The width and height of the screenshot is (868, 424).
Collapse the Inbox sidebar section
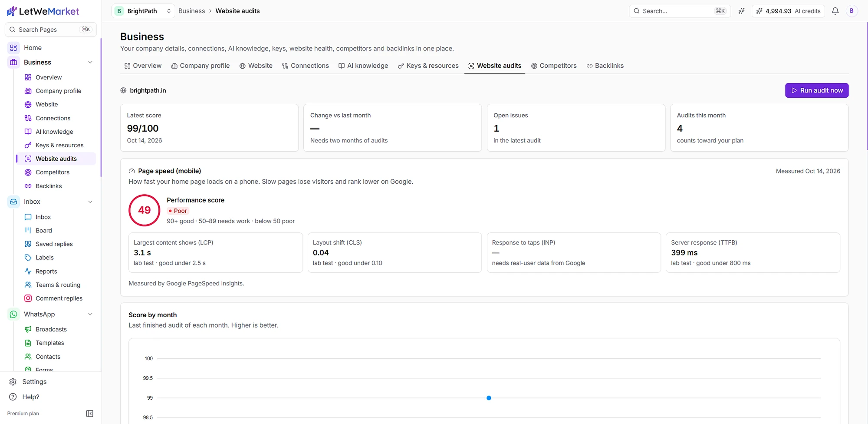point(90,202)
